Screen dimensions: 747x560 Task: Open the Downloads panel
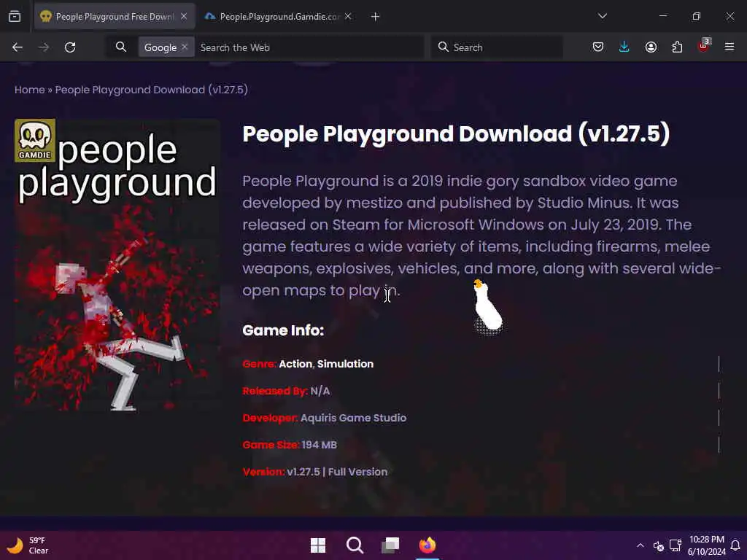pos(624,47)
